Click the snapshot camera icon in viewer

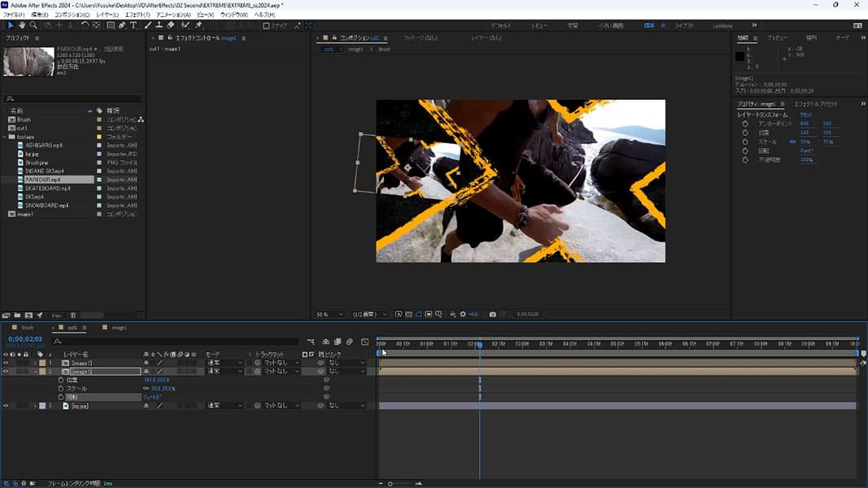493,314
